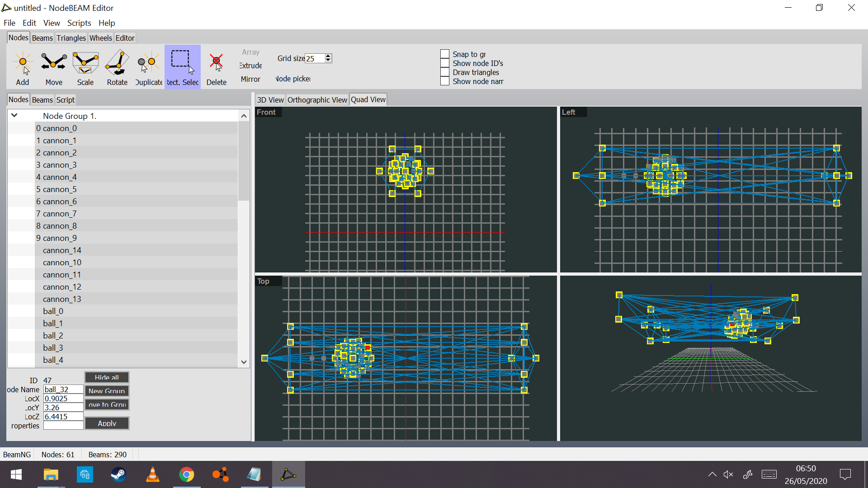The image size is (868, 488).
Task: Click the Delete node tool
Action: (217, 67)
